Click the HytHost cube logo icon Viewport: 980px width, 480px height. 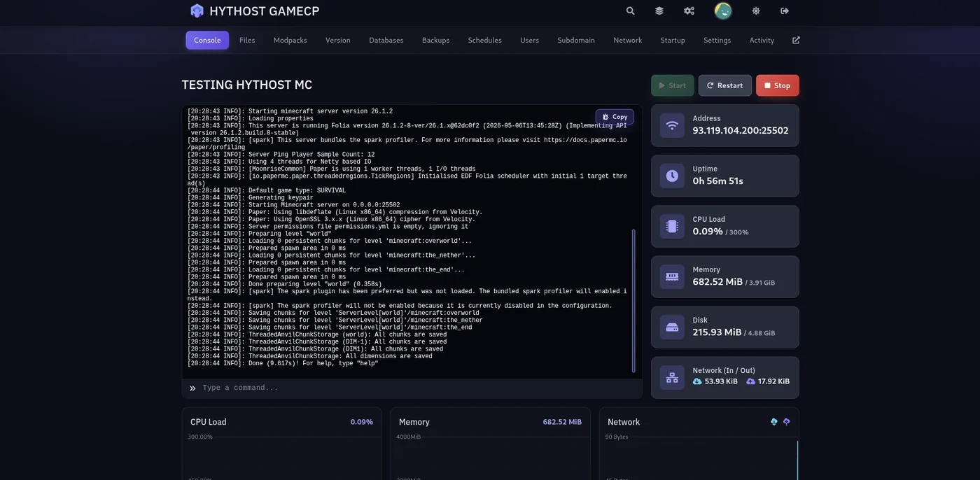pyautogui.click(x=197, y=10)
